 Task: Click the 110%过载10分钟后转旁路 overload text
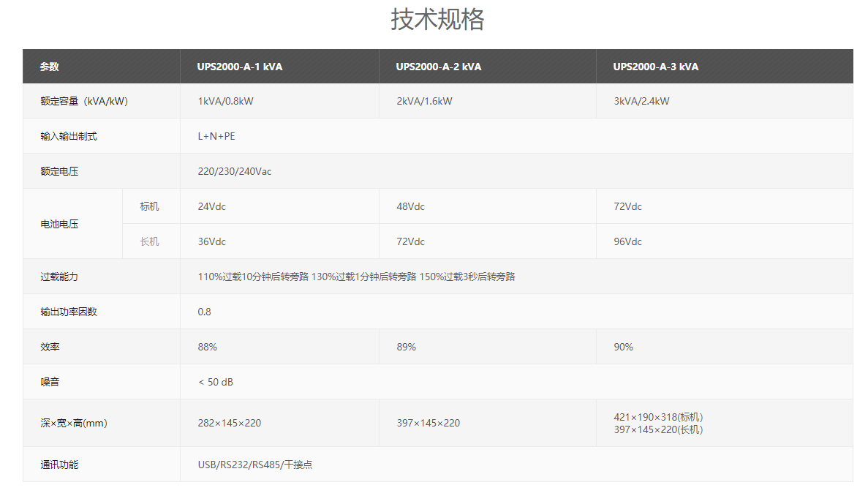click(253, 277)
